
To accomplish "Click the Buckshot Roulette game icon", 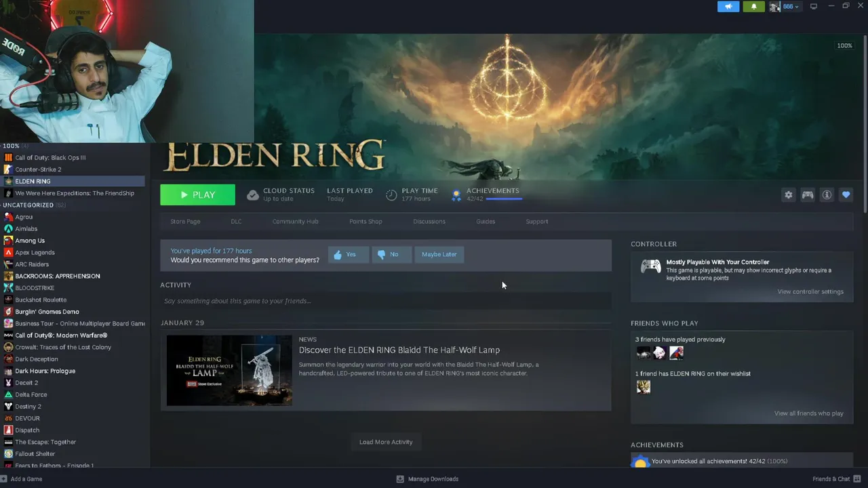I will tap(8, 300).
